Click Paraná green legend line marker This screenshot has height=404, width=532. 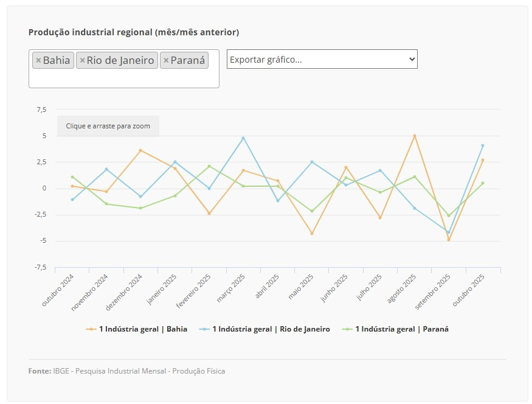coord(348,329)
